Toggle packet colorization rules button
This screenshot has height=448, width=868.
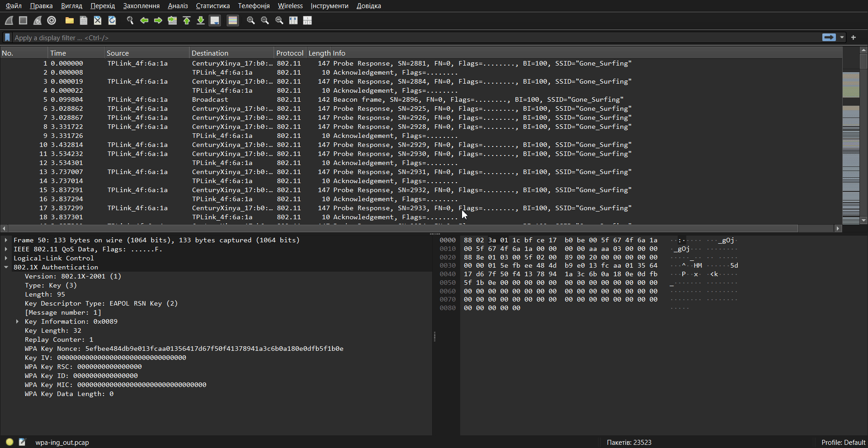pyautogui.click(x=232, y=20)
